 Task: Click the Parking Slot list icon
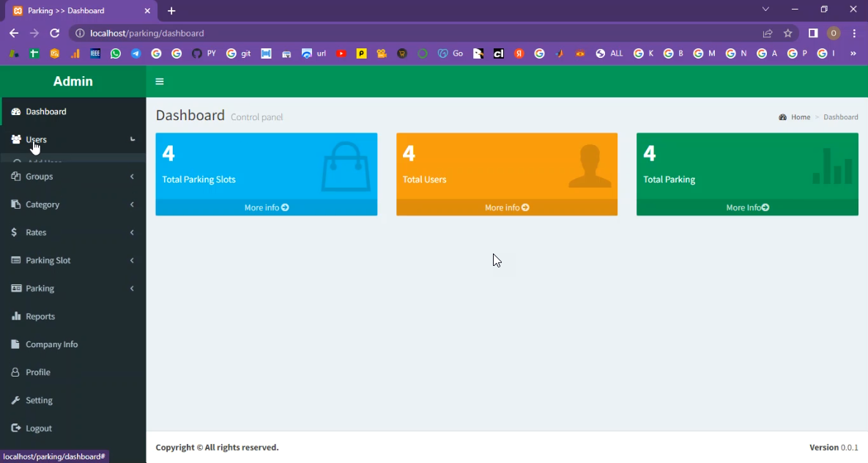pos(16,260)
